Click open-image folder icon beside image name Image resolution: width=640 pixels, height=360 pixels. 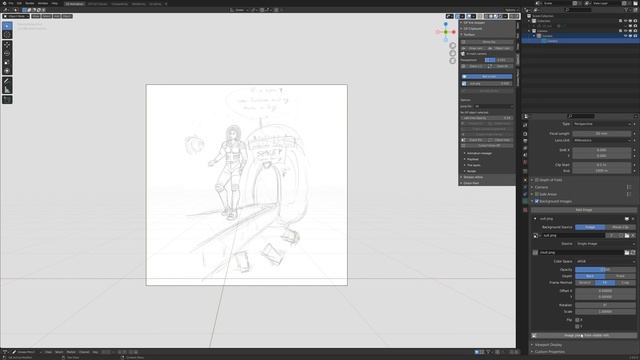(x=627, y=236)
